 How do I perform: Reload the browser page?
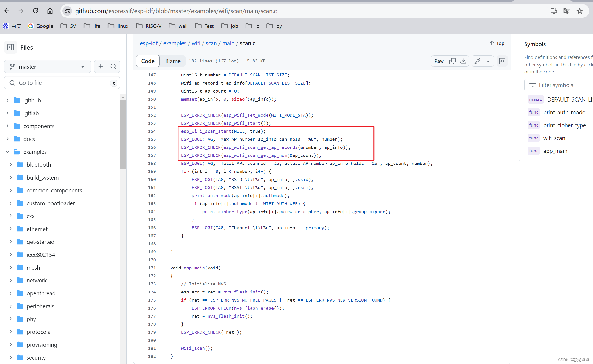pos(35,11)
